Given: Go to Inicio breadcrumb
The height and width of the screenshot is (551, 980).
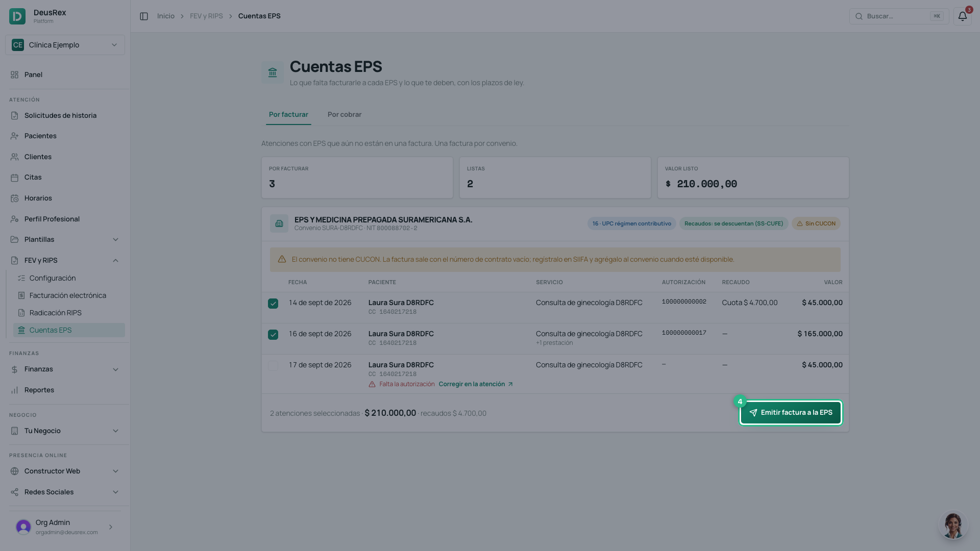Looking at the screenshot, I should coord(166,16).
